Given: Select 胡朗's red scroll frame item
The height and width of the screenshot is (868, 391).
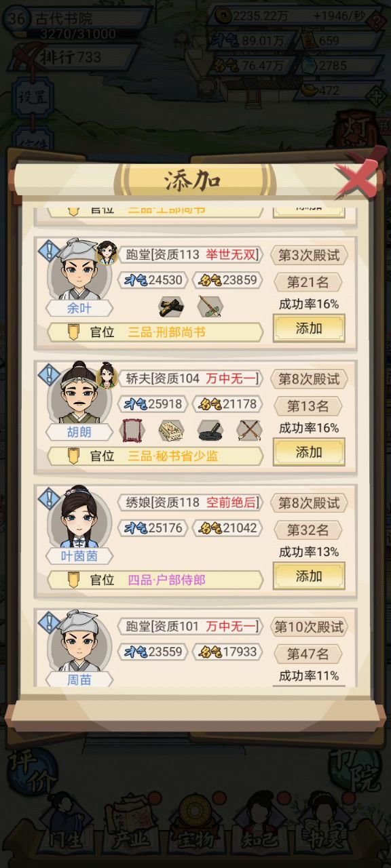Looking at the screenshot, I should click(x=131, y=430).
